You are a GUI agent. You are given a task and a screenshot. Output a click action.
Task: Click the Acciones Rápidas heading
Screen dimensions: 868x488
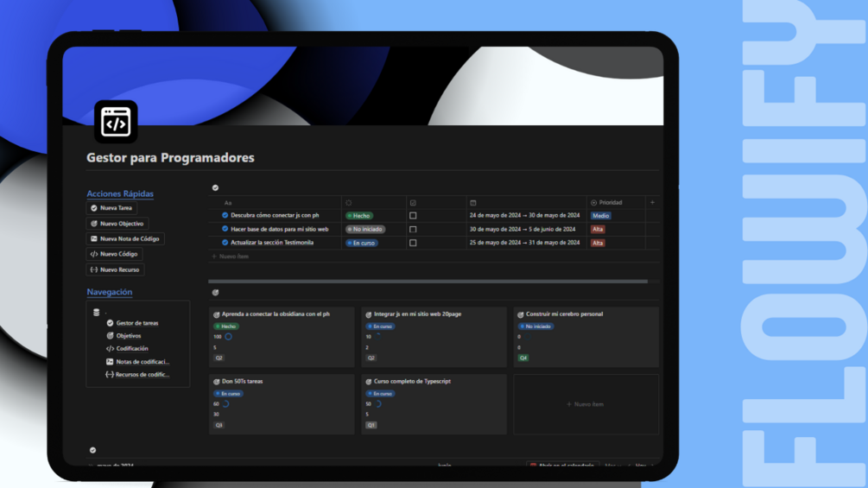[x=120, y=193]
